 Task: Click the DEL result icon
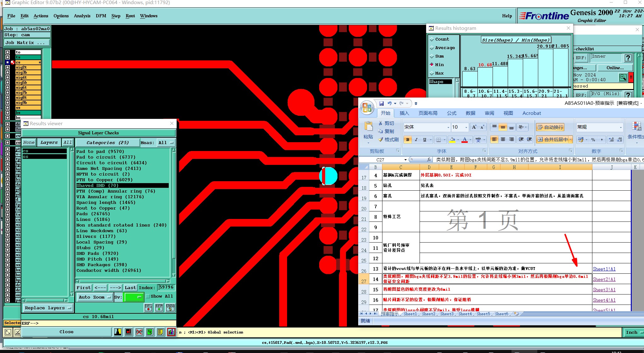coord(148,307)
